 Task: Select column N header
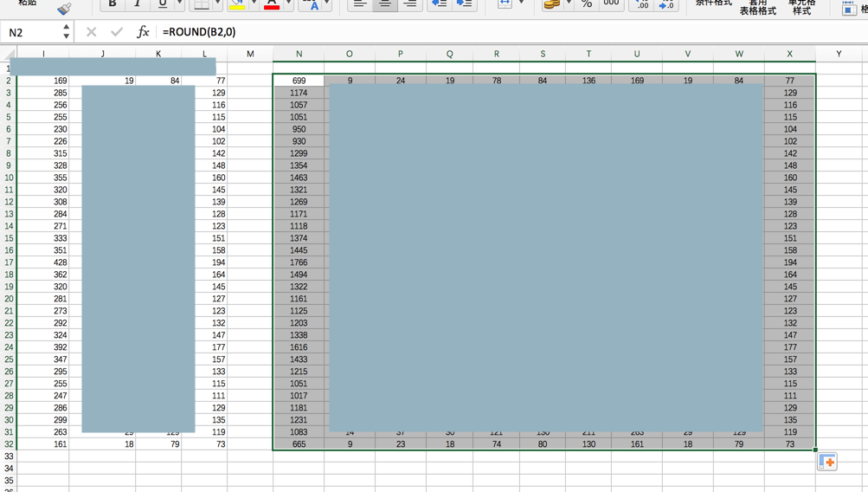[299, 54]
